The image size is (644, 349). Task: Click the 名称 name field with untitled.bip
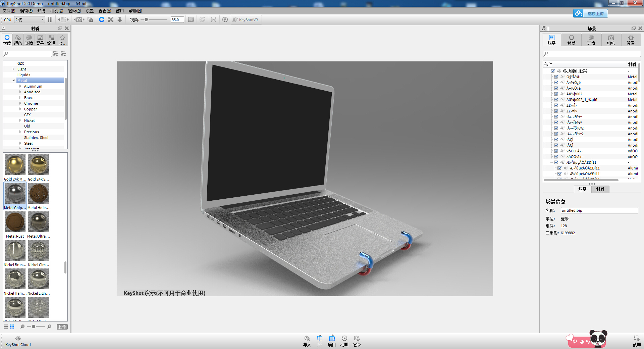[x=599, y=210]
